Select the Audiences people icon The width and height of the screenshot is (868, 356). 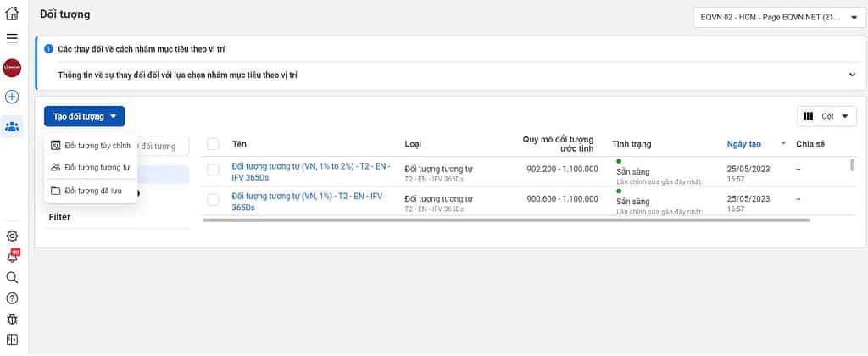pyautogui.click(x=12, y=127)
